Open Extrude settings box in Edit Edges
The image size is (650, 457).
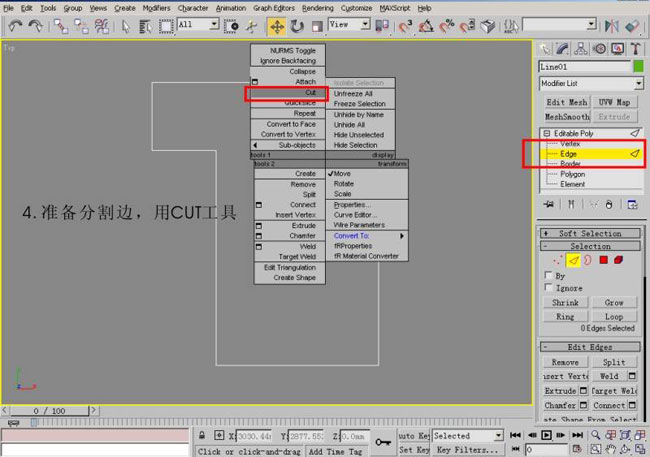(583, 391)
